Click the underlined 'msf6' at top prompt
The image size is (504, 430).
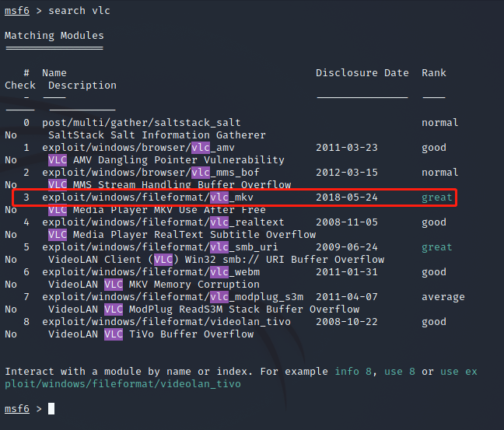coord(17,11)
